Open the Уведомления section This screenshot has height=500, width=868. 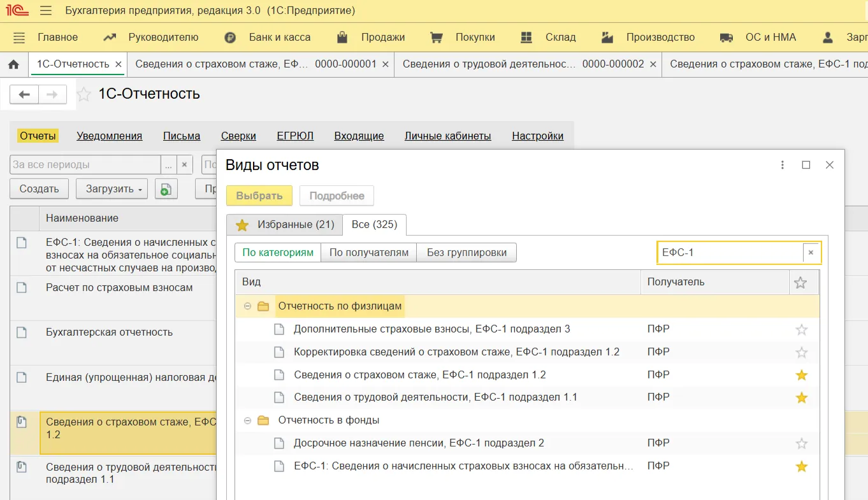click(109, 136)
